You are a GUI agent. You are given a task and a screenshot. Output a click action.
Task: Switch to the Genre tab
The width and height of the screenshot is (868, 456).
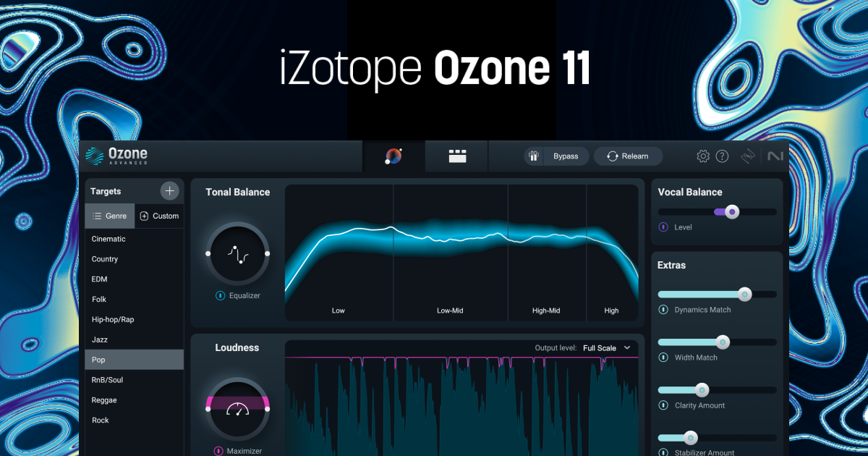tap(110, 216)
